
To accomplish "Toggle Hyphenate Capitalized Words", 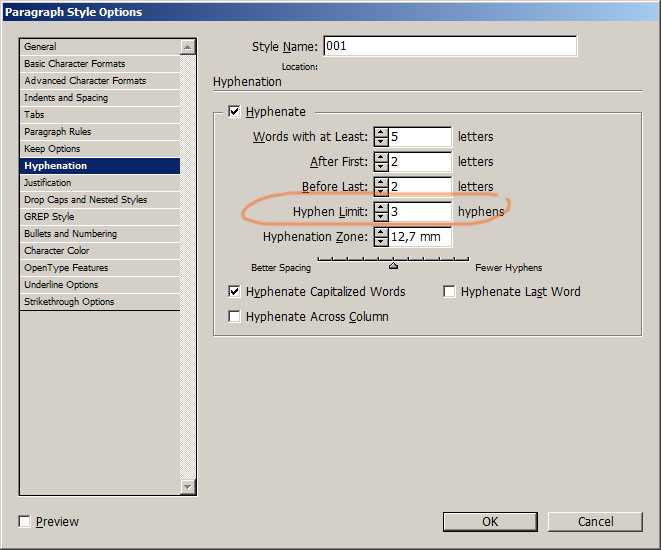I will coord(234,292).
